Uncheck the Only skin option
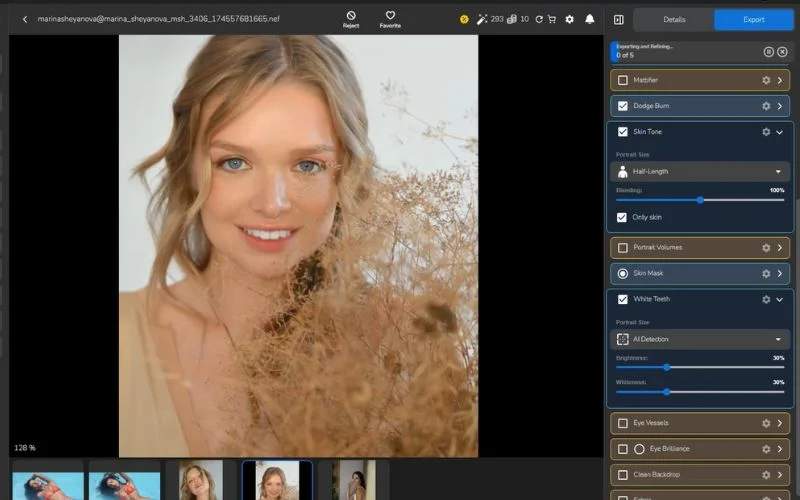The width and height of the screenshot is (800, 500). click(623, 217)
